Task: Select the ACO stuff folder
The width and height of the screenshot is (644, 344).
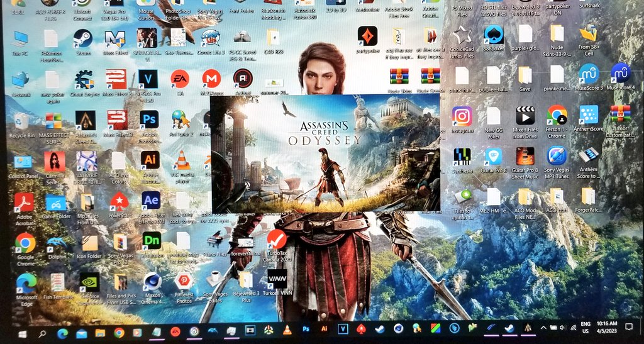Action: (x=557, y=196)
